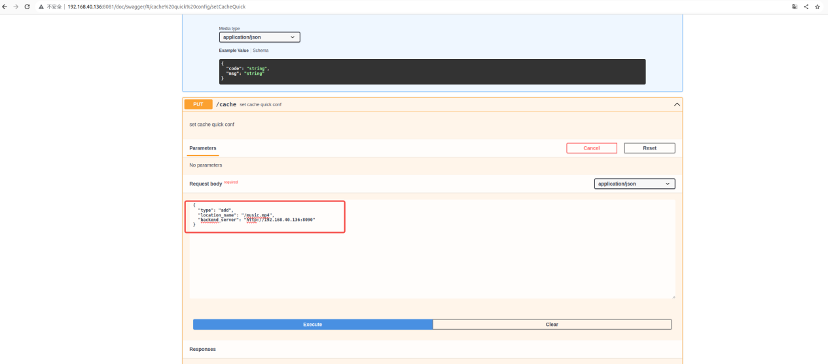Click the 'Request body' label
The image size is (828, 364).
click(x=205, y=184)
